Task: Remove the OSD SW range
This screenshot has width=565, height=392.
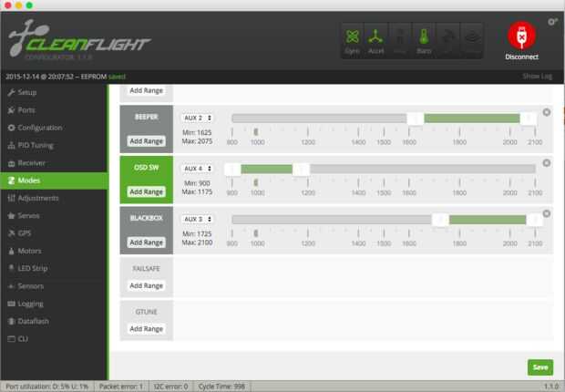Action: pyautogui.click(x=547, y=163)
